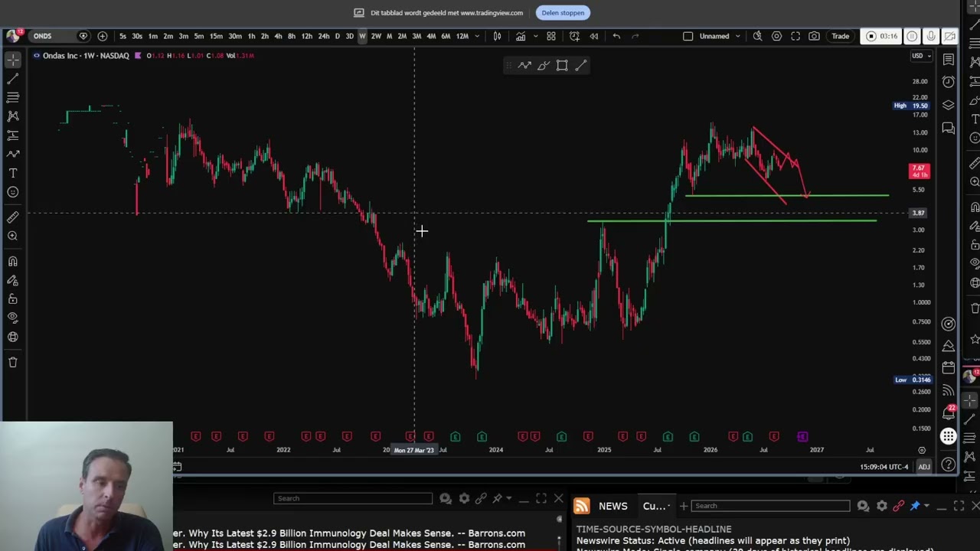The height and width of the screenshot is (551, 980).
Task: Click 'Delen stoppen' to stop sharing
Action: point(563,12)
